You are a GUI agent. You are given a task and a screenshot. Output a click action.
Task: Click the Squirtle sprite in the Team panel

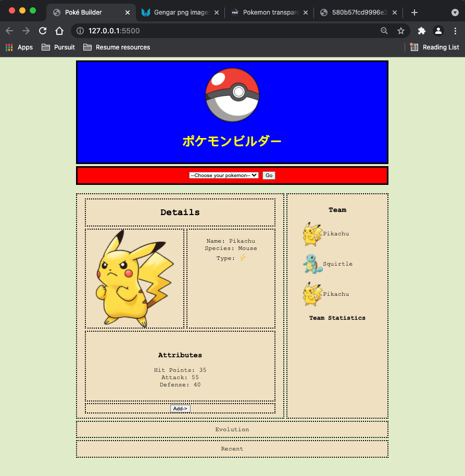click(x=312, y=264)
